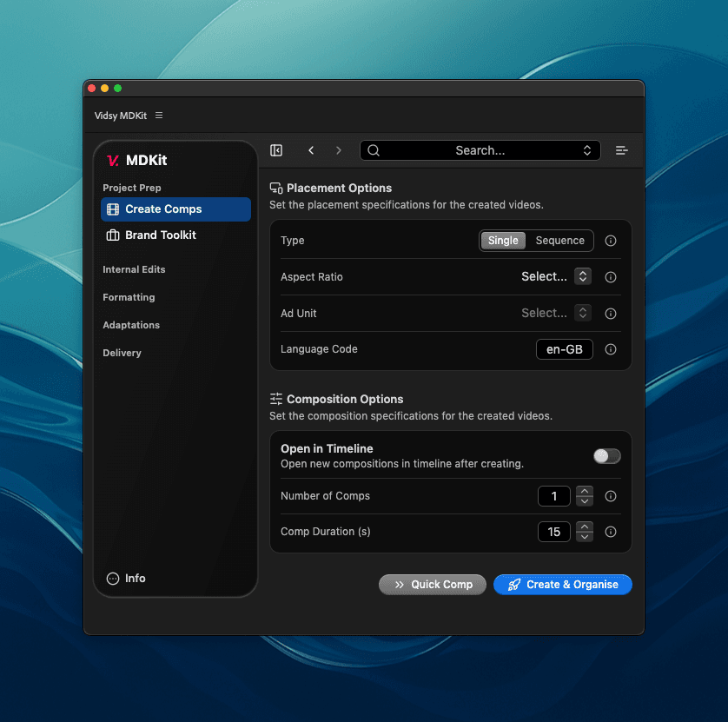
Task: Minimize the window with the yellow button
Action: click(105, 89)
